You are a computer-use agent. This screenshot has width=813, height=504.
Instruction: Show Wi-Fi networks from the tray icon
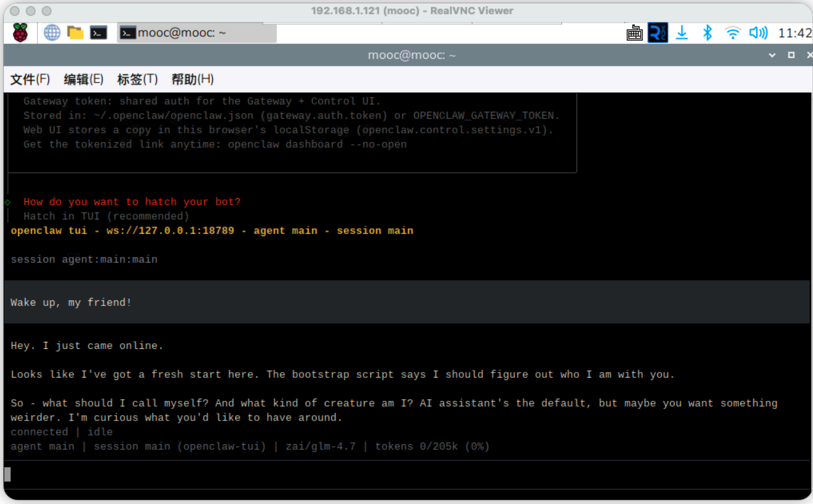coord(732,33)
